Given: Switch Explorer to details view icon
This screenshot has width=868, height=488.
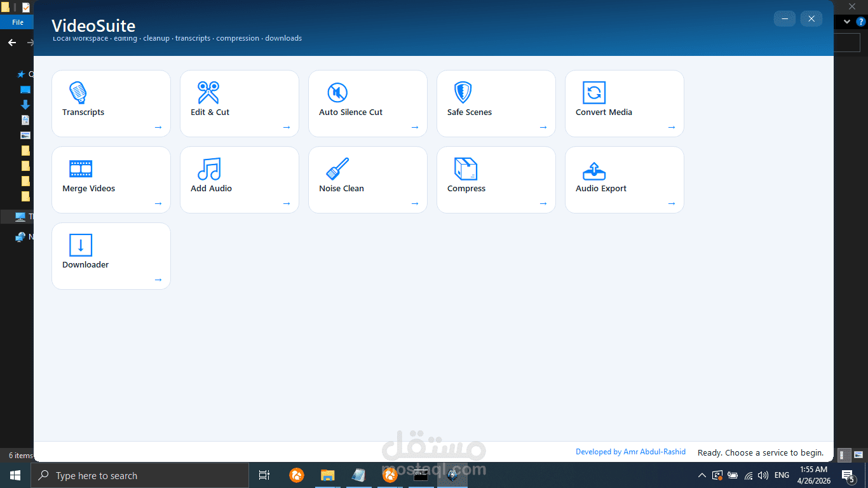Looking at the screenshot, I should [844, 455].
